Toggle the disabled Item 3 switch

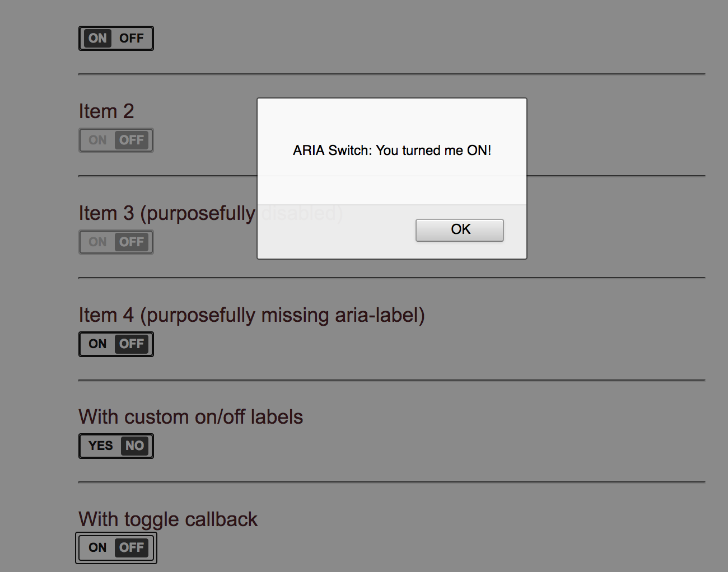tap(116, 242)
